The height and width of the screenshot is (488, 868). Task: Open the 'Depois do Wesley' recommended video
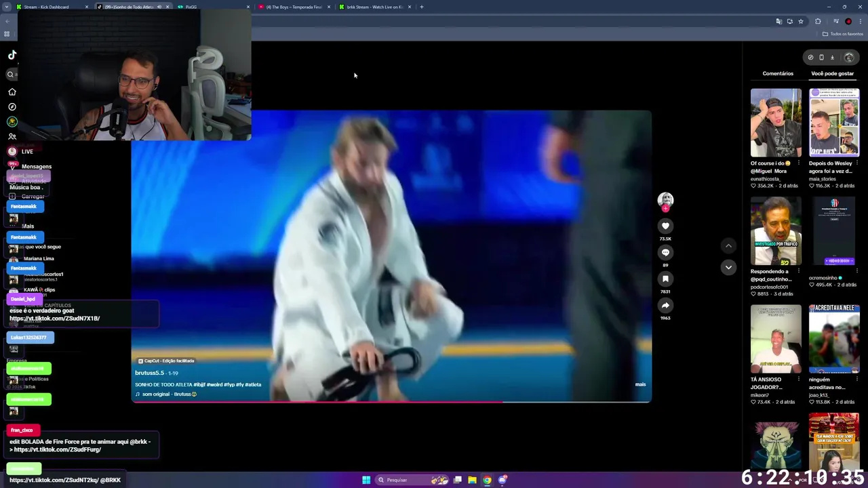[x=834, y=123]
